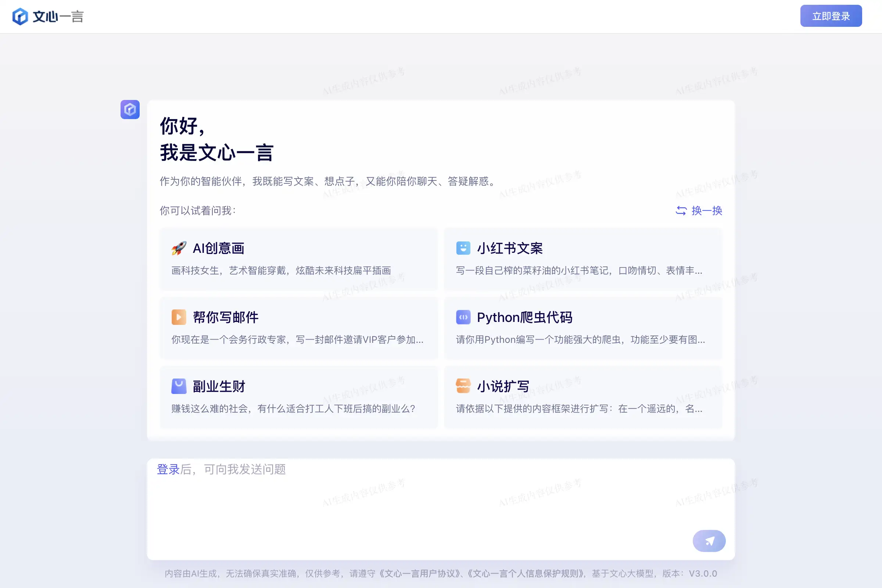Open the 文心一言个人信息保护规则 link

[x=526, y=574]
